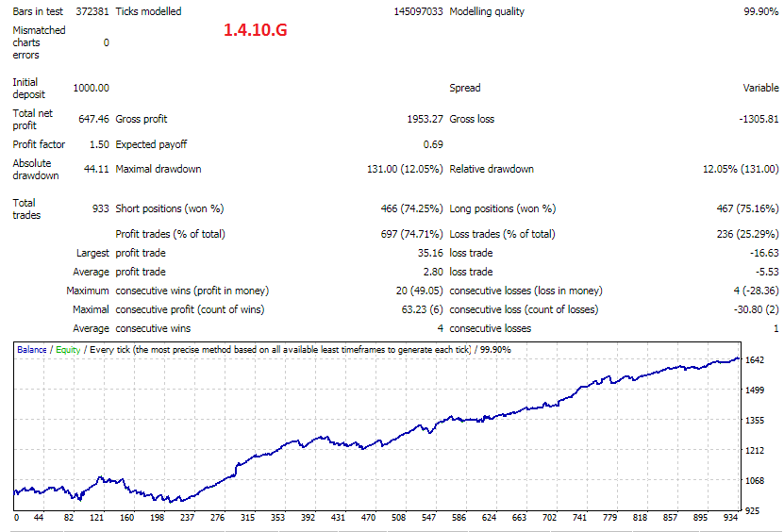Select maximal consecutive profit value 63.23 (6)
The width and height of the screenshot is (784, 532).
422,310
